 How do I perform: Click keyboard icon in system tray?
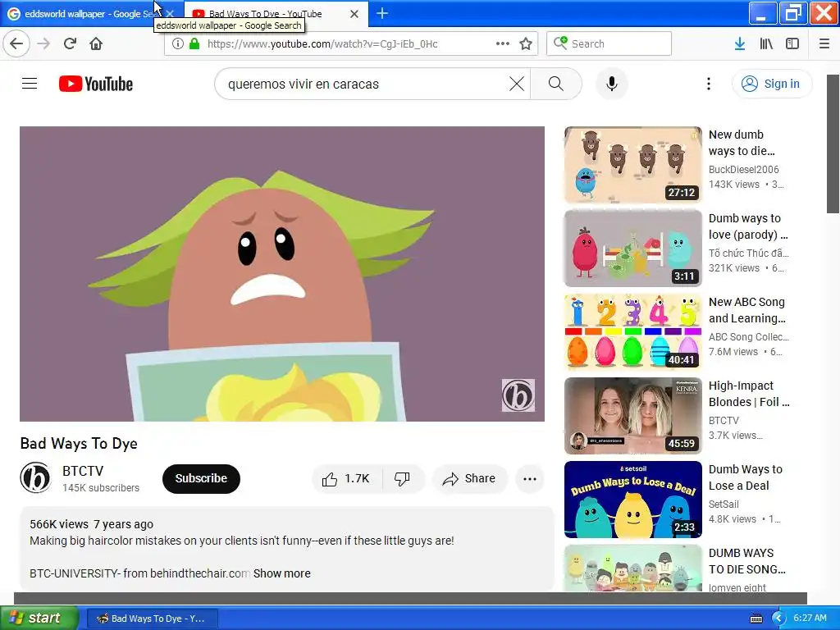756,619
